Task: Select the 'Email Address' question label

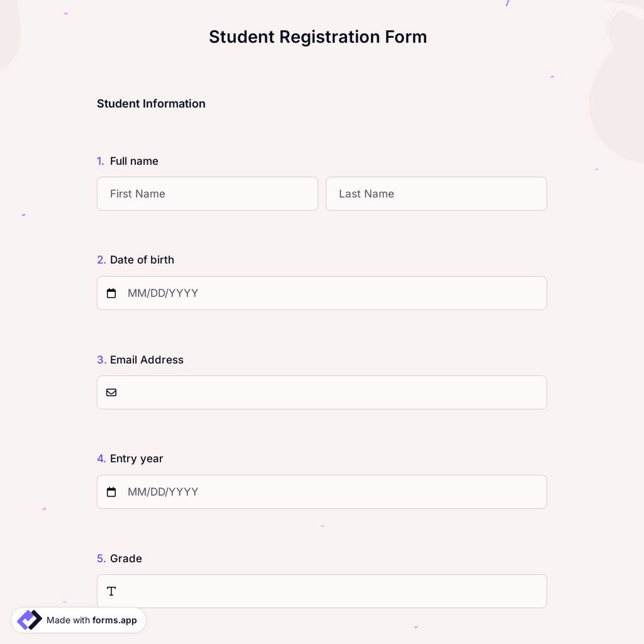Action: (x=146, y=359)
